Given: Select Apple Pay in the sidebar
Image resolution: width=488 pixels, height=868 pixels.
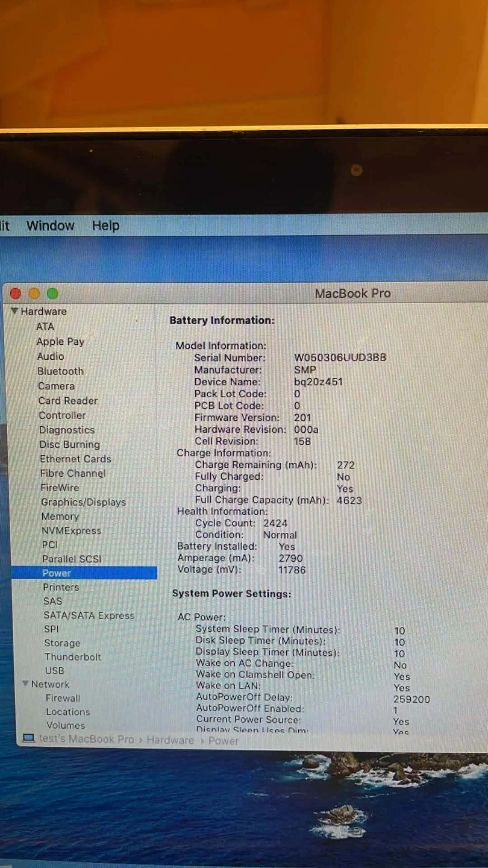Looking at the screenshot, I should 60,342.
